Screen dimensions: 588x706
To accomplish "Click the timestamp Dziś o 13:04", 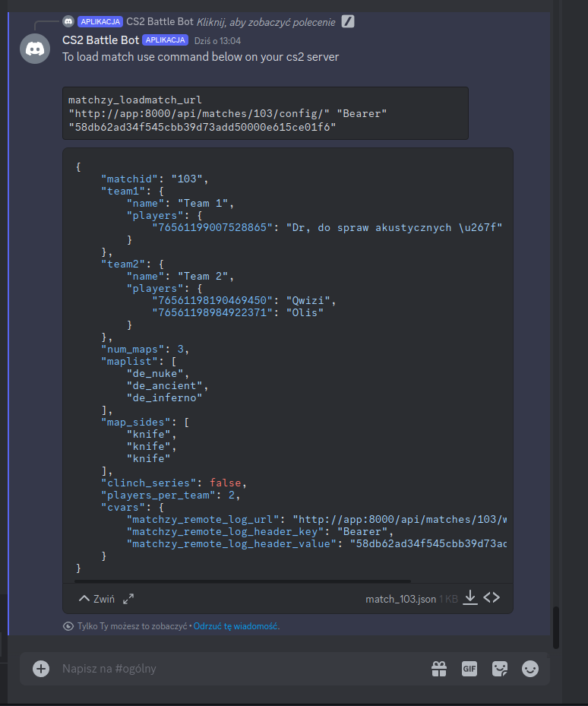I will pyautogui.click(x=217, y=41).
